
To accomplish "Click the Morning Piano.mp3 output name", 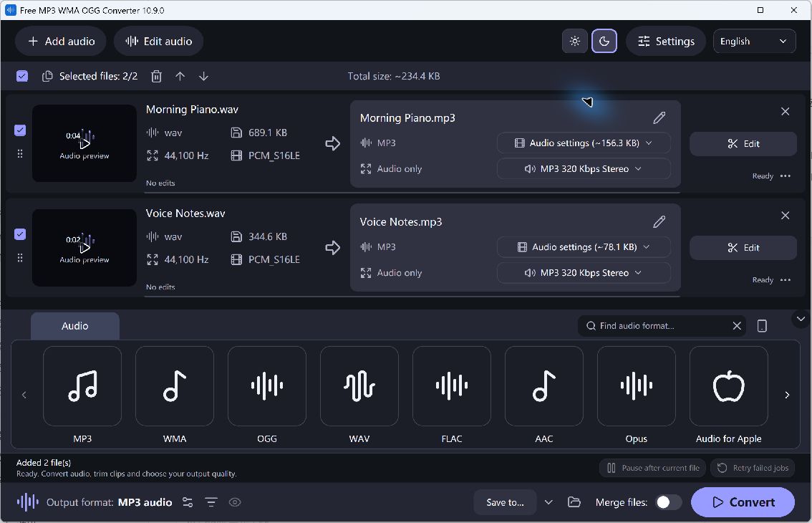I will pos(407,118).
